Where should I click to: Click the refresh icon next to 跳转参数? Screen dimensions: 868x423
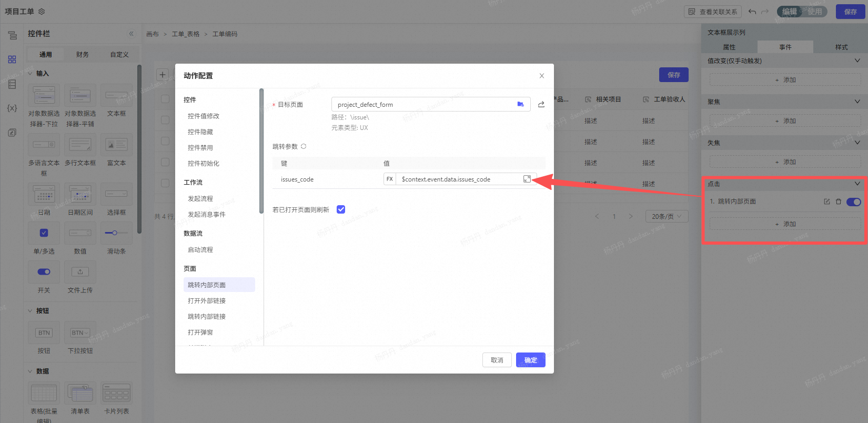[304, 146]
